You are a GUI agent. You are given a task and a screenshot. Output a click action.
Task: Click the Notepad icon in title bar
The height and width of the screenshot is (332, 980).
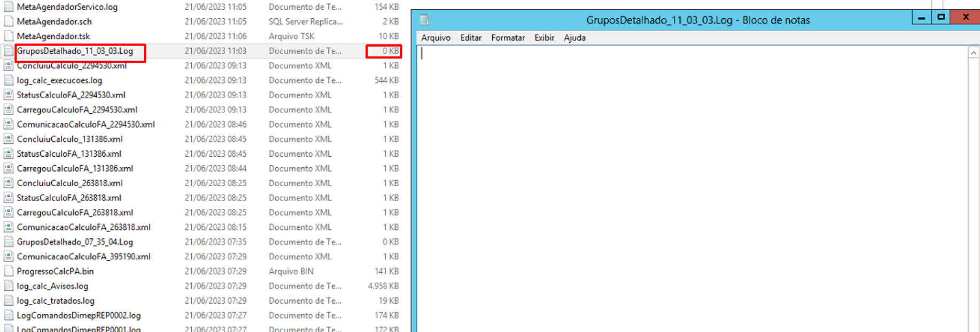424,20
